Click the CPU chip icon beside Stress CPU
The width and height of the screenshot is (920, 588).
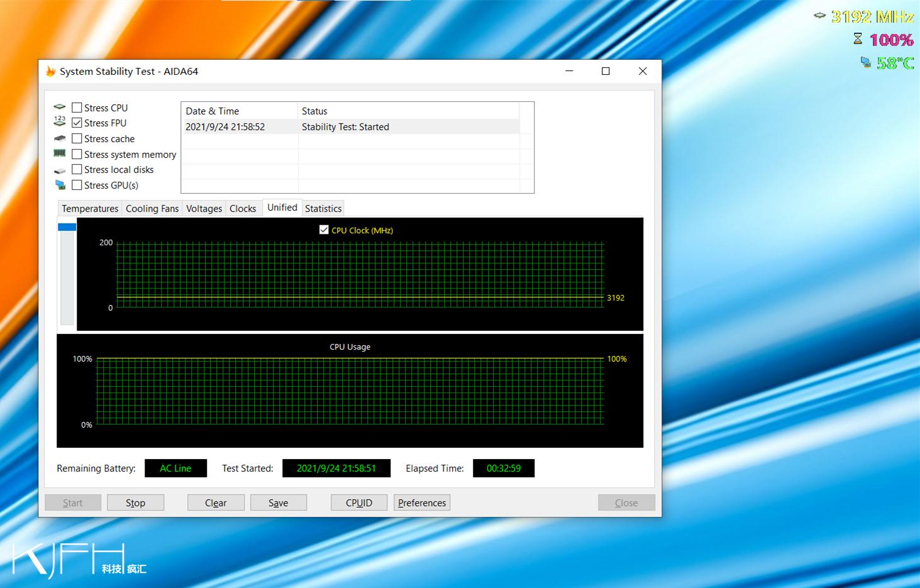coord(60,106)
